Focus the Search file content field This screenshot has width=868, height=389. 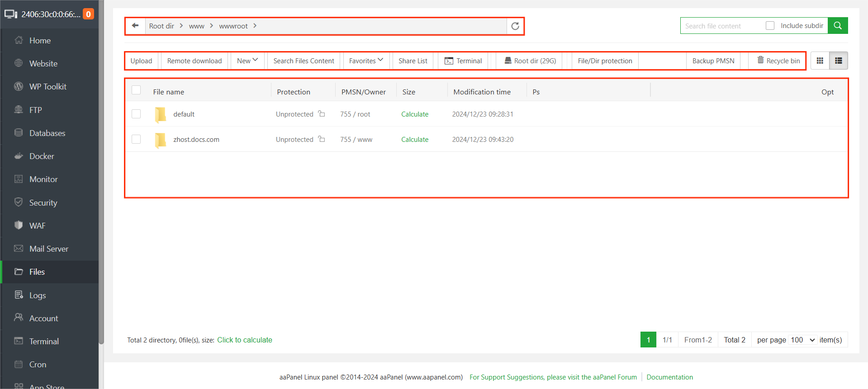(x=721, y=26)
